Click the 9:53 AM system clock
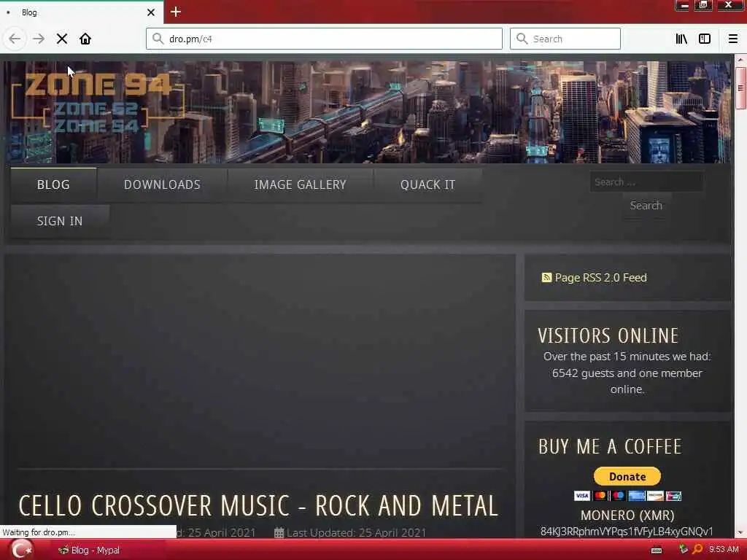The height and width of the screenshot is (560, 747). pyautogui.click(x=724, y=550)
